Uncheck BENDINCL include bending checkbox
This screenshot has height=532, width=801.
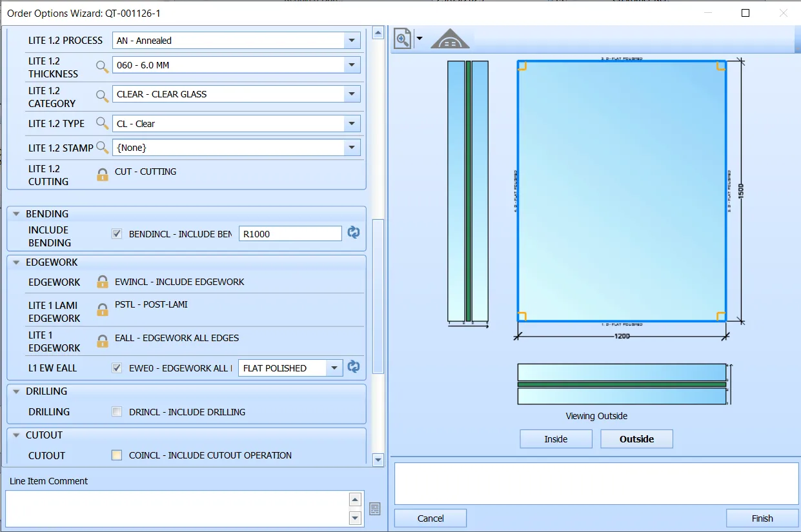[117, 233]
